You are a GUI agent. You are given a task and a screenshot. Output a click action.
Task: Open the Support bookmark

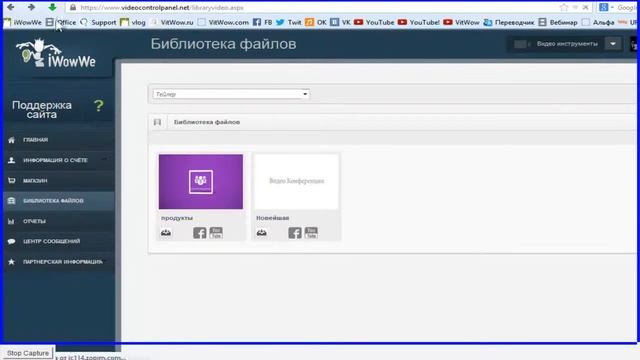coord(98,22)
